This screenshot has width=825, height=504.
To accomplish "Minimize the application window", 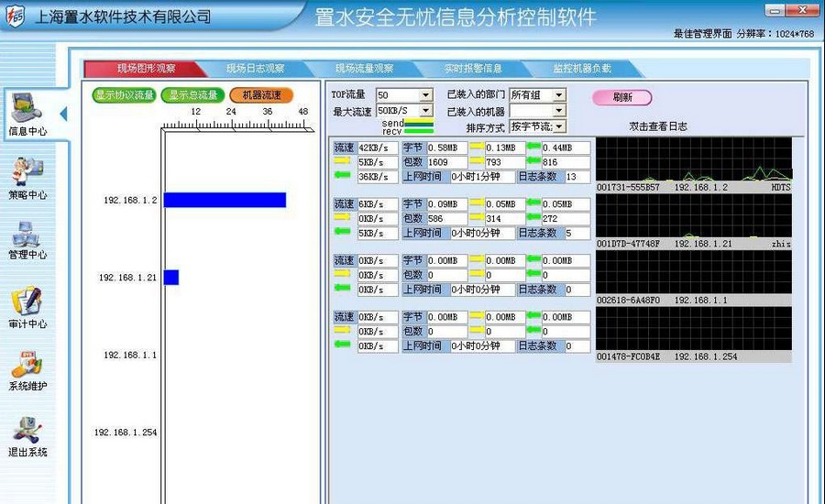I will click(x=775, y=9).
